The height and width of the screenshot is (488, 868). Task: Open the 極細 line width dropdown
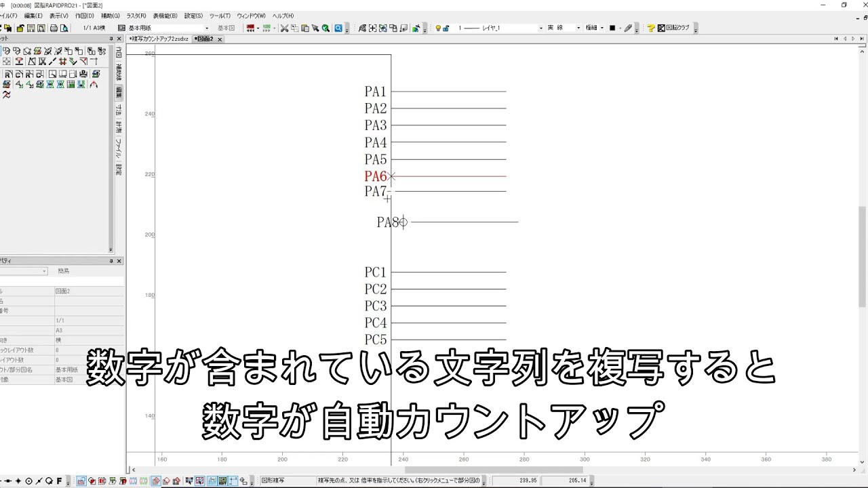[x=601, y=28]
